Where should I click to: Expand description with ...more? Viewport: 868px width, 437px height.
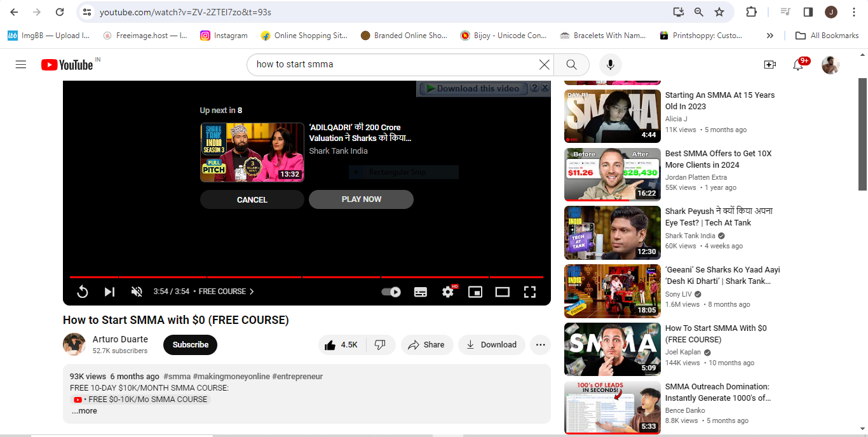[x=84, y=411]
